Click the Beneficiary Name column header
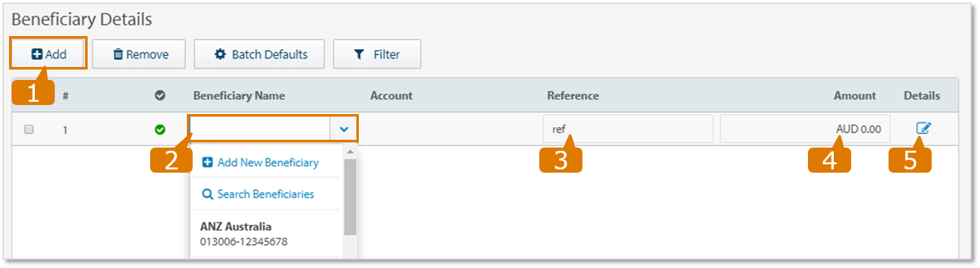 239,95
